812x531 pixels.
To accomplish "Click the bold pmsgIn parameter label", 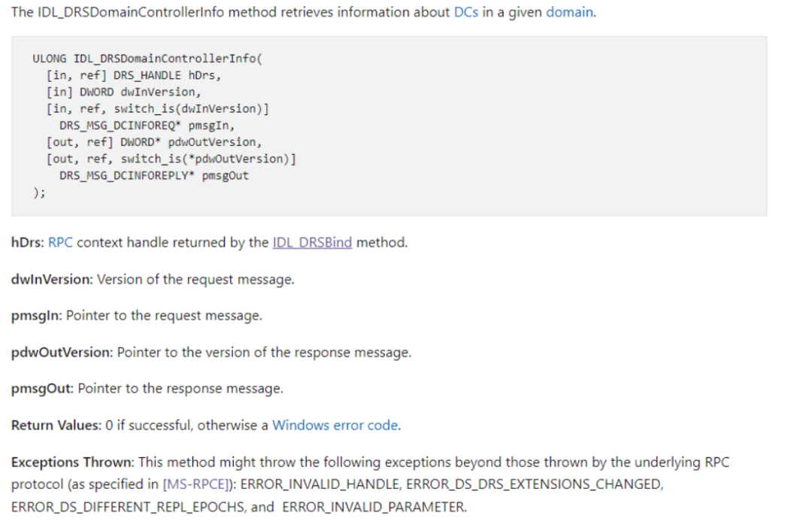I will coord(37,315).
